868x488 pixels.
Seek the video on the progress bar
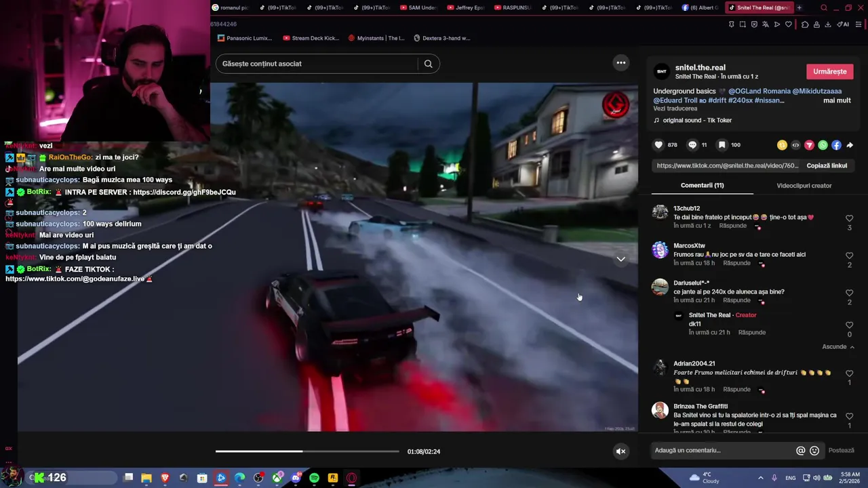coord(307,451)
